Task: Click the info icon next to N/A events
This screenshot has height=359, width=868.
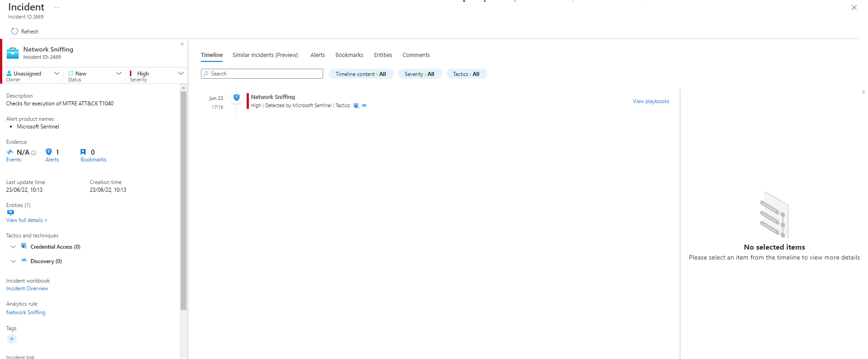Action: pyautogui.click(x=34, y=153)
